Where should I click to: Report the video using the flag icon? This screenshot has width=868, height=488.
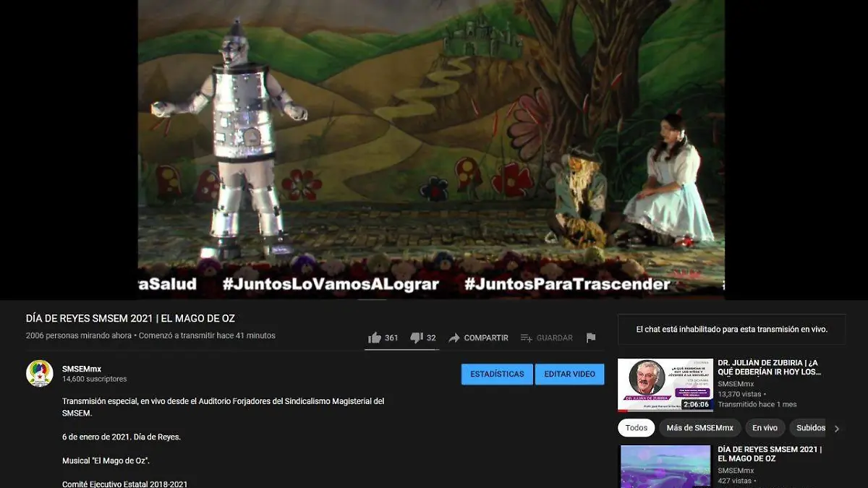(591, 338)
